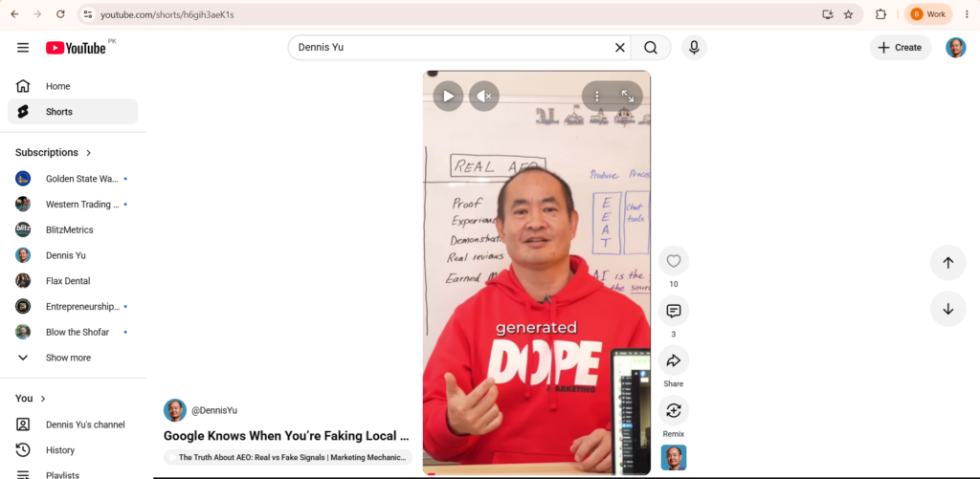This screenshot has height=479, width=980.
Task: Open Chrome three-dot menu
Action: click(x=967, y=14)
